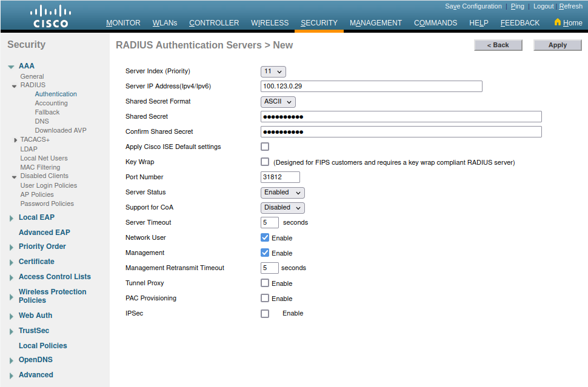Open the Server Index (Priority) dropdown

(x=273, y=71)
